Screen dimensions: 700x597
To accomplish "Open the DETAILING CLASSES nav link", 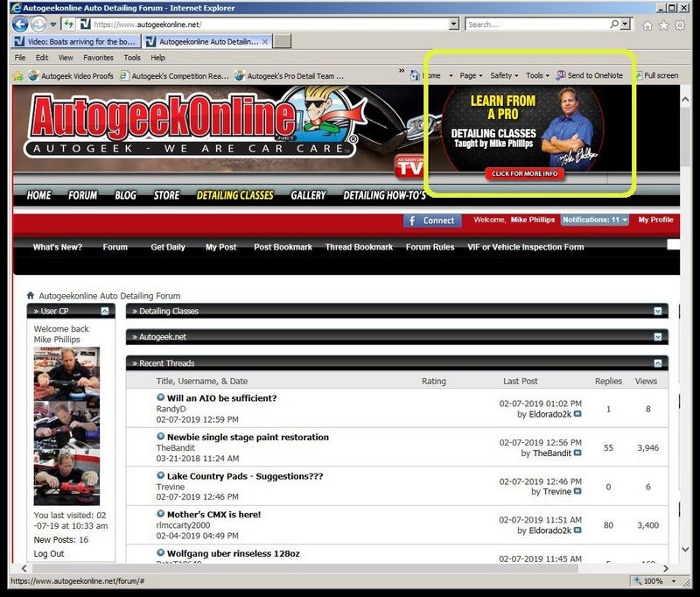I will tap(234, 195).
